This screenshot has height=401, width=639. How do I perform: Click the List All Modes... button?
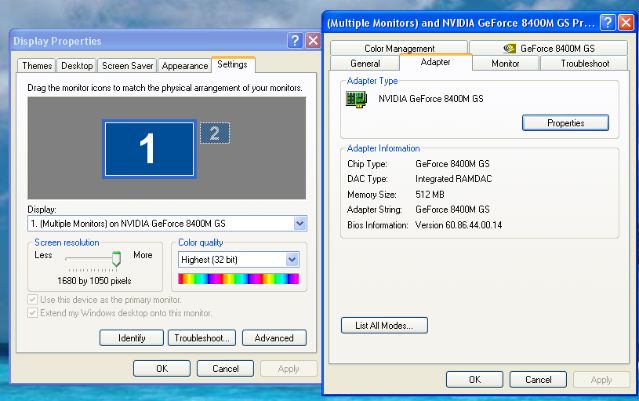pyautogui.click(x=384, y=325)
